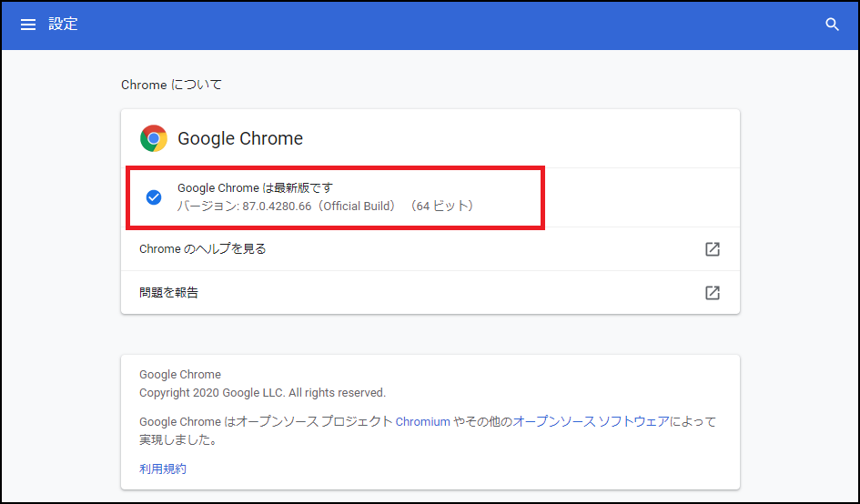Screen dimensions: 860x504
Task: Select the 問題を報告 row
Action: (169, 292)
